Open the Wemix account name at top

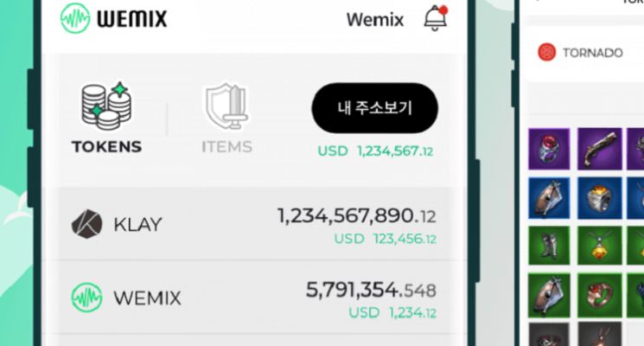pos(375,19)
